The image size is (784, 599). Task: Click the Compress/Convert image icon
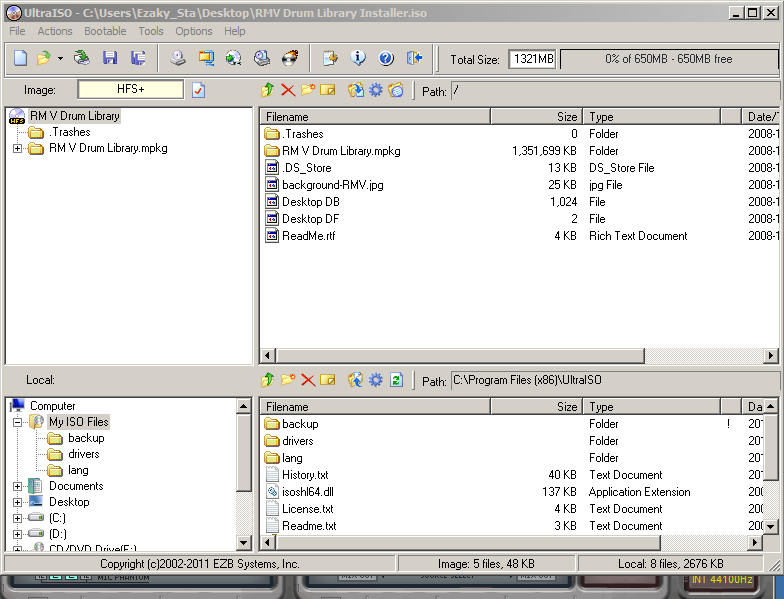pos(206,58)
